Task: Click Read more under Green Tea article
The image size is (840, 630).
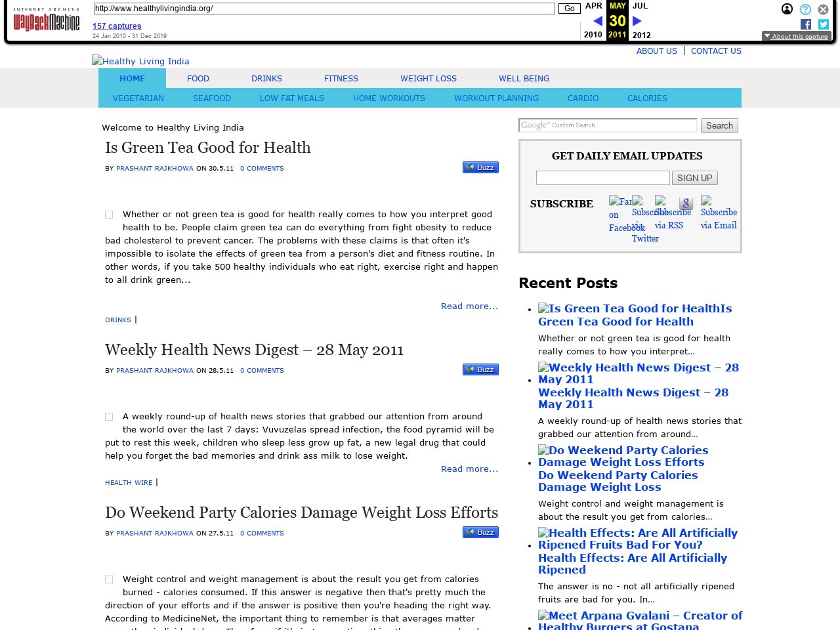Action: click(x=469, y=306)
